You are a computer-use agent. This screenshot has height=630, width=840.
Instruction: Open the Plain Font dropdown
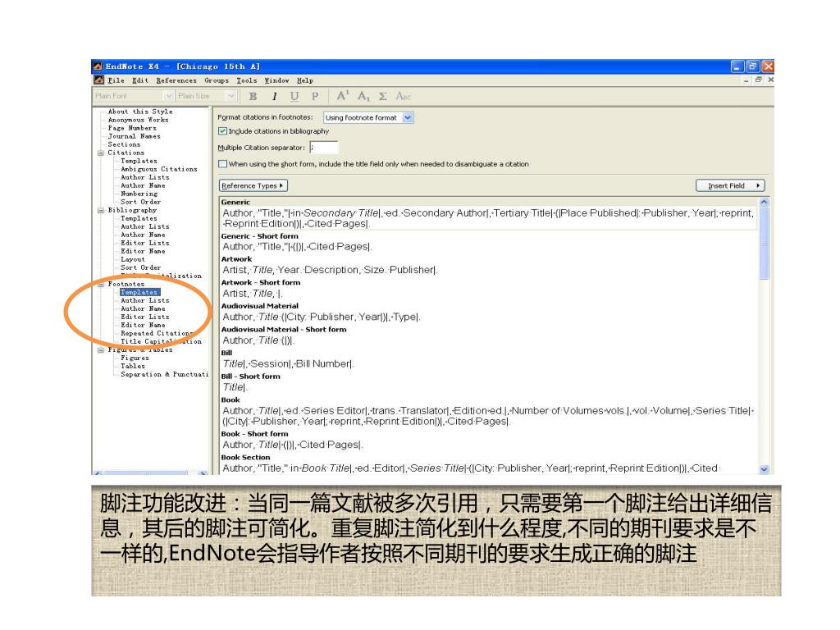pos(169,96)
